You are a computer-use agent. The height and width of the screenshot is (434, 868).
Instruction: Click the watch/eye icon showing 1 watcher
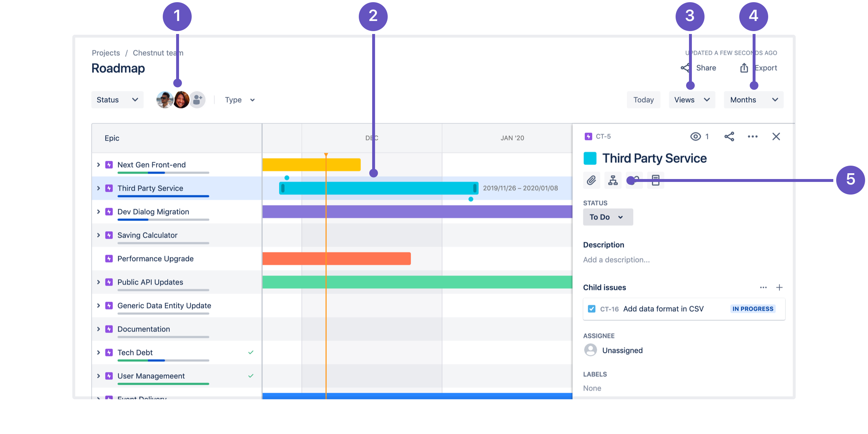695,136
